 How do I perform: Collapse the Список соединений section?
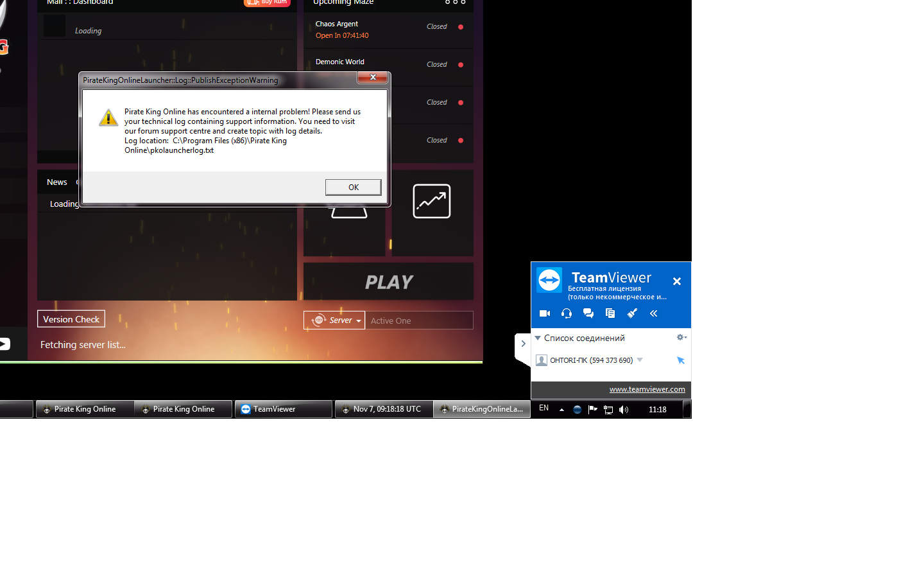538,338
